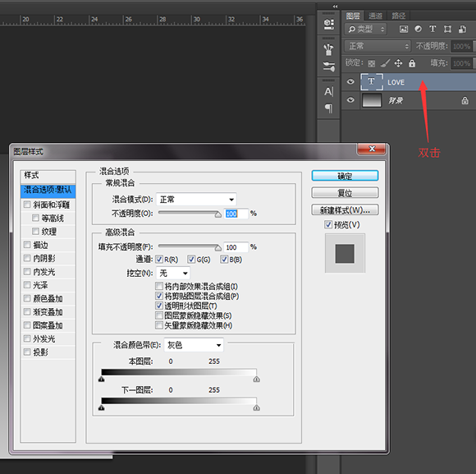
Task: Uncheck the B(B) channel checkbox
Action: pyautogui.click(x=224, y=260)
